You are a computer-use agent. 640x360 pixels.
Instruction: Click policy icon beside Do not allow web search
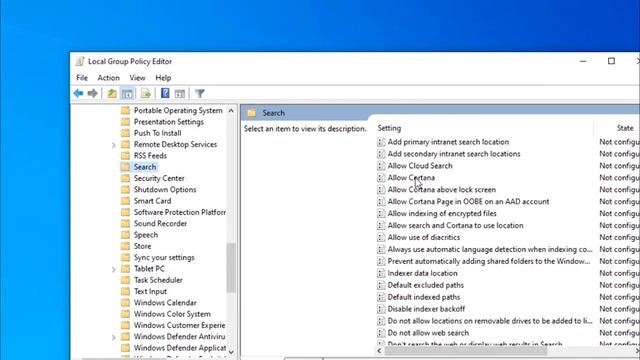click(381, 333)
